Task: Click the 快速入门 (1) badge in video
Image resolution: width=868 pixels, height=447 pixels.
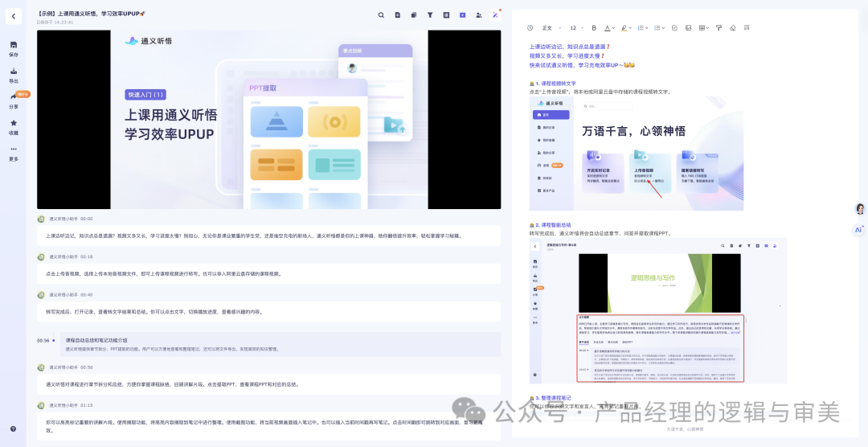Action: [145, 95]
